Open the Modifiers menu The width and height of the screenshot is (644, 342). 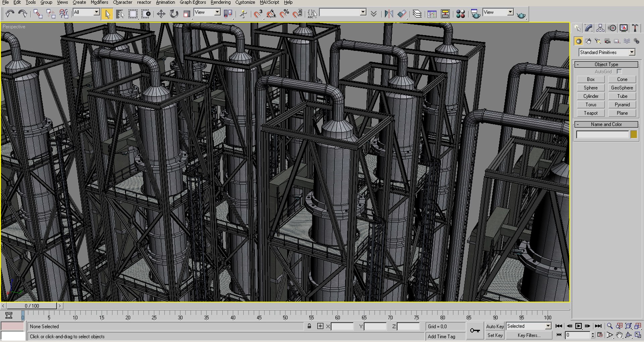[99, 2]
